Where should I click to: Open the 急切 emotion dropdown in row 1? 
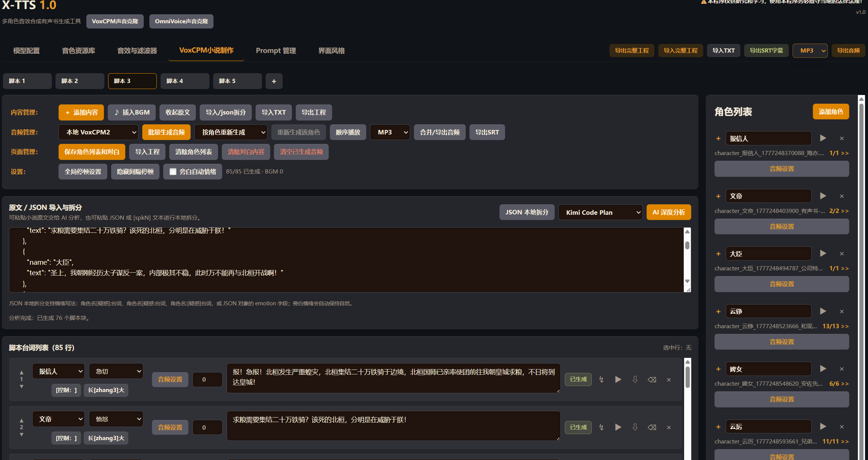click(x=116, y=371)
